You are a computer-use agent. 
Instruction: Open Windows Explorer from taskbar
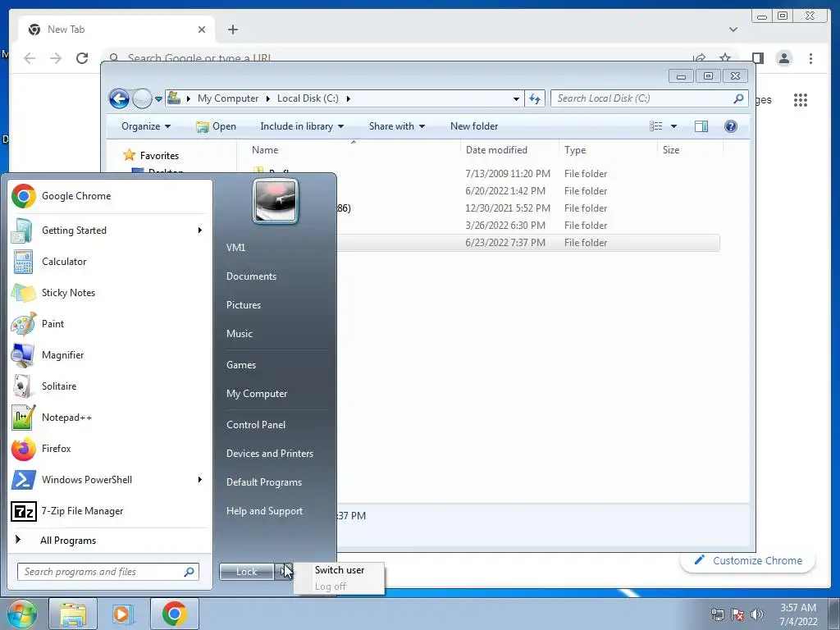coord(73,614)
